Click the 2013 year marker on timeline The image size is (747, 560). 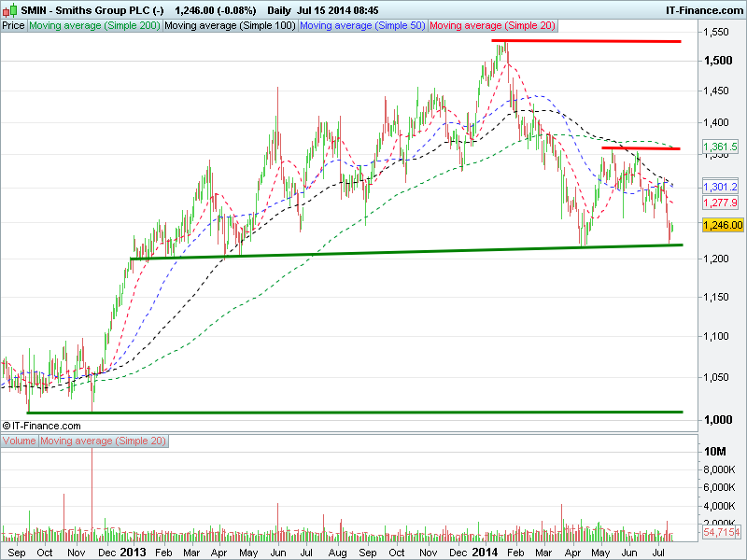point(133,552)
